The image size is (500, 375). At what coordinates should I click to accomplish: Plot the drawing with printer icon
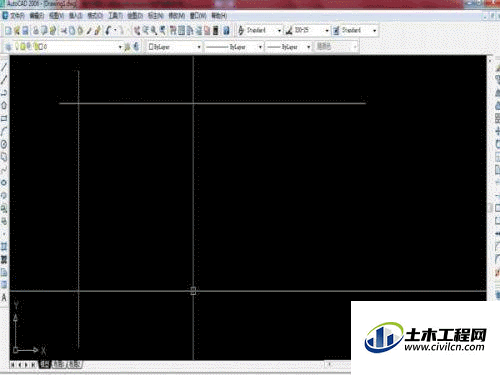tap(36, 31)
